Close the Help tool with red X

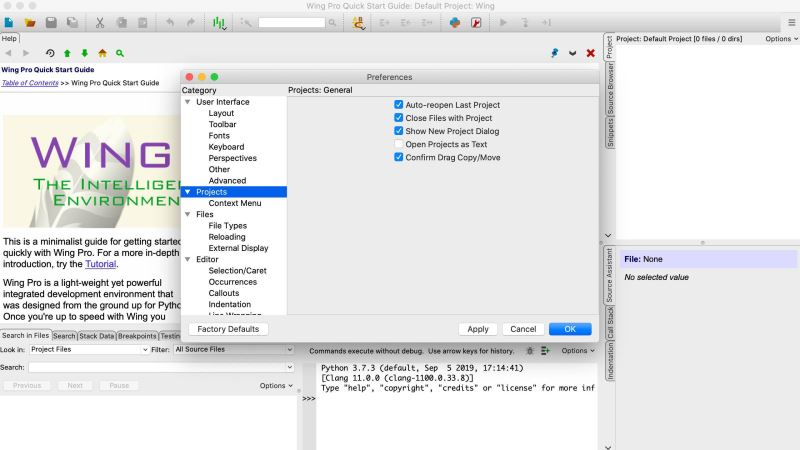(x=590, y=53)
